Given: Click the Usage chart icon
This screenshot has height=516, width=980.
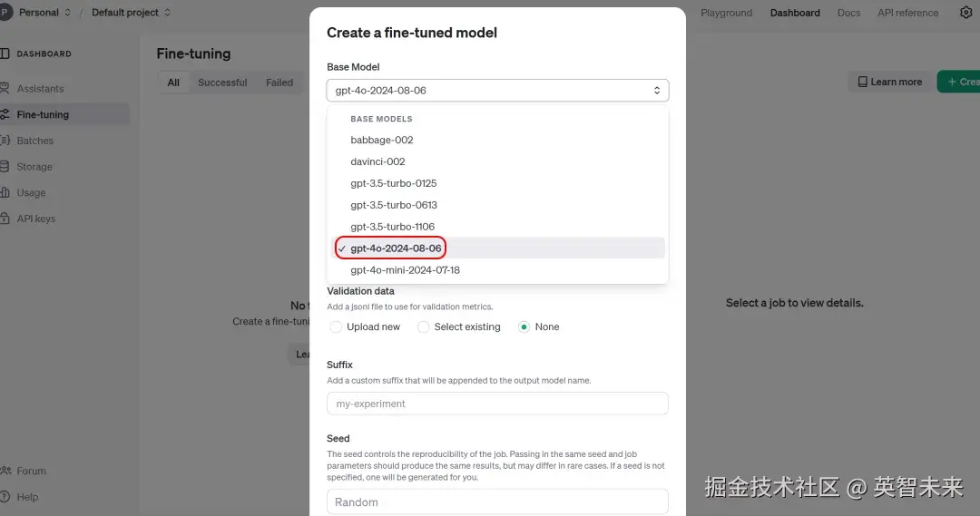Looking at the screenshot, I should click(x=5, y=192).
